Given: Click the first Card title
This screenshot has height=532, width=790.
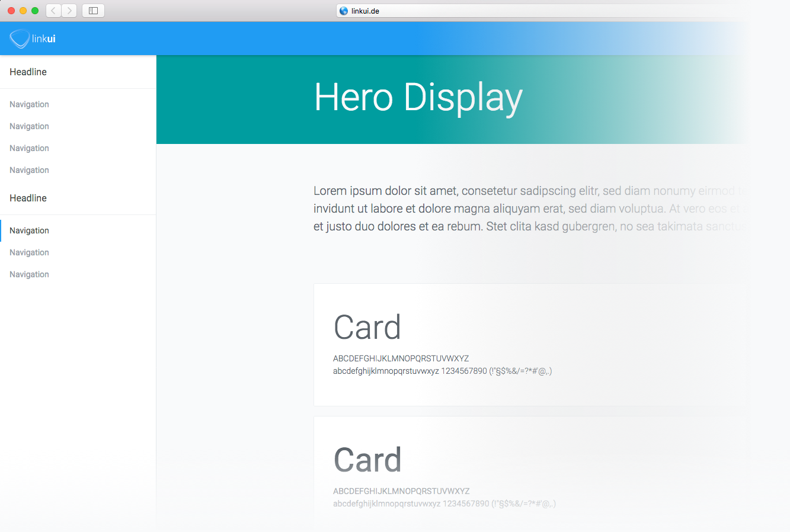Looking at the screenshot, I should 367,327.
